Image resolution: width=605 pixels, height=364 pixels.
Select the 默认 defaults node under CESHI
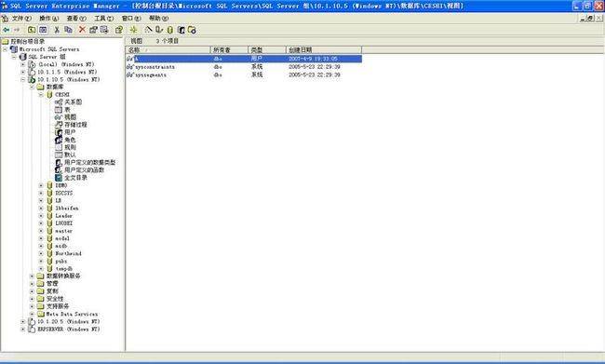coord(70,155)
